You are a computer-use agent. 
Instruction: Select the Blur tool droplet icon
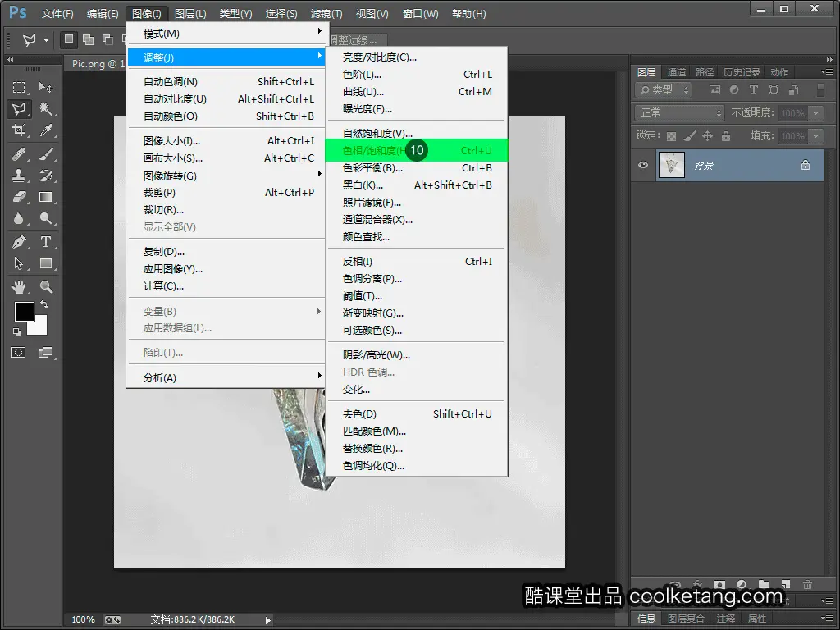[19, 218]
